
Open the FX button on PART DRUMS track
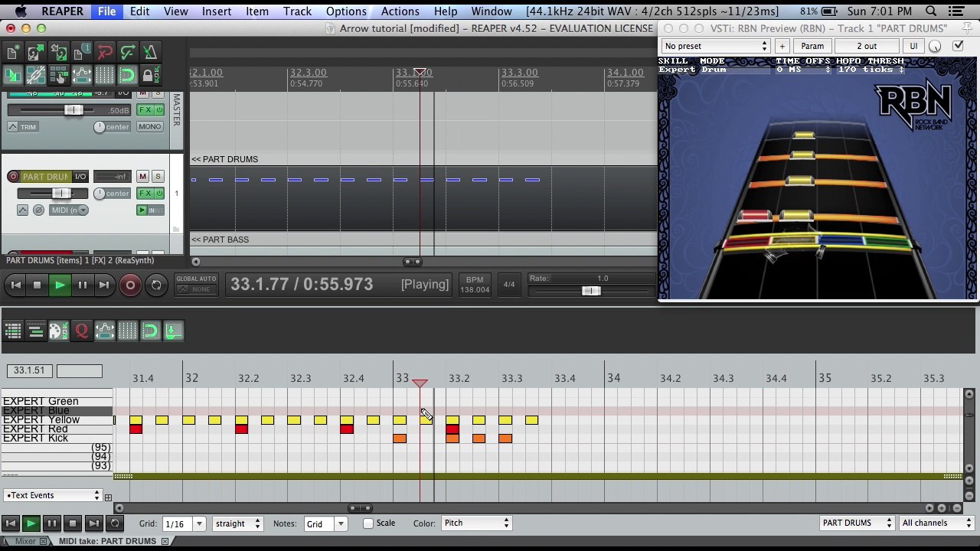point(144,194)
